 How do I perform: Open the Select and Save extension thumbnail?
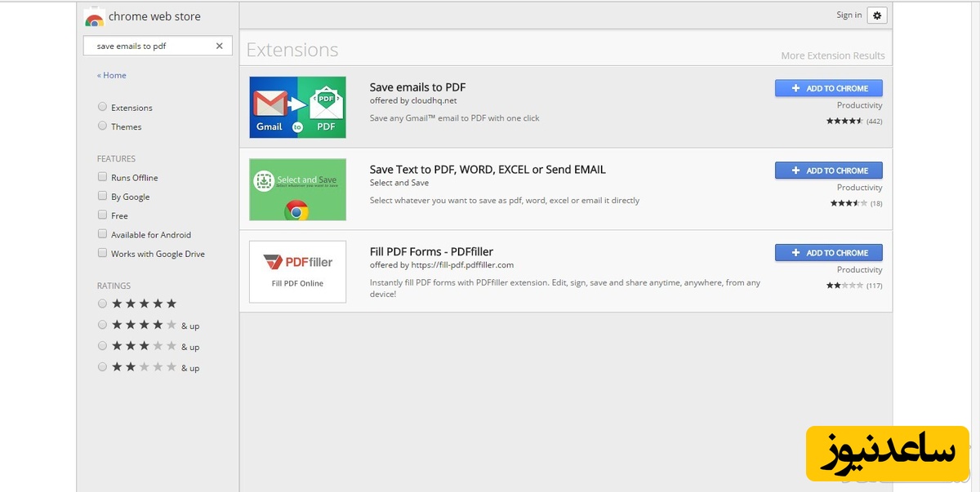coord(297,189)
